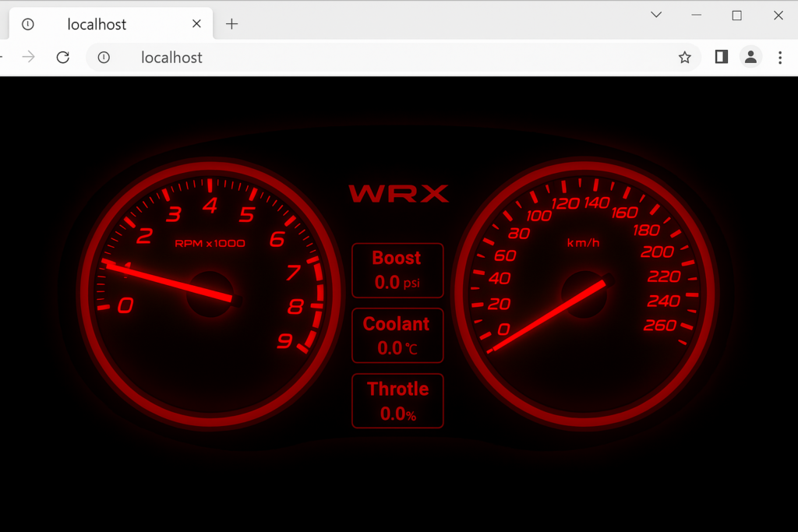798x532 pixels.
Task: Close the localhost tab
Action: (196, 23)
